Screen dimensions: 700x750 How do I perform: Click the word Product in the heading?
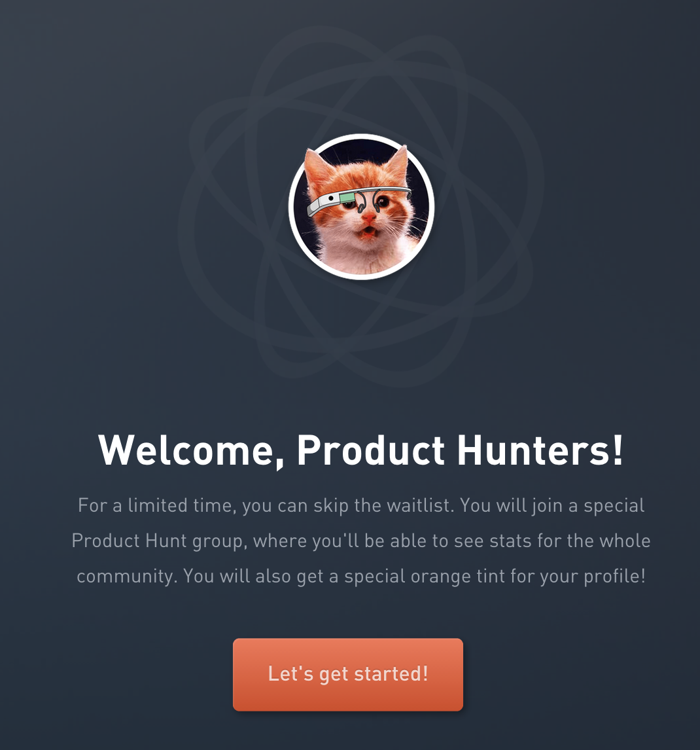[x=371, y=450]
